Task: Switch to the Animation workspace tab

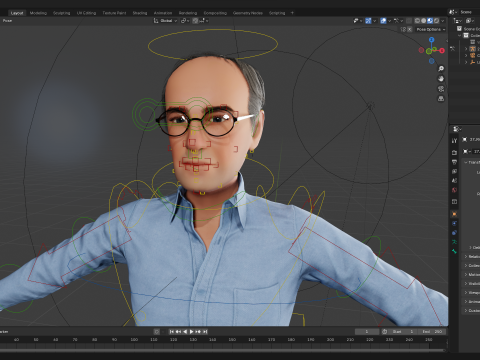Action: [x=163, y=13]
